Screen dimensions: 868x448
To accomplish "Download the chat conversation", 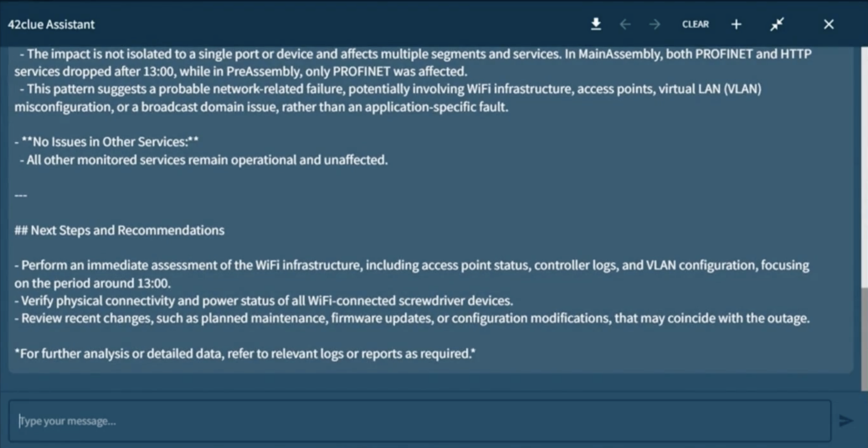I will pos(596,24).
